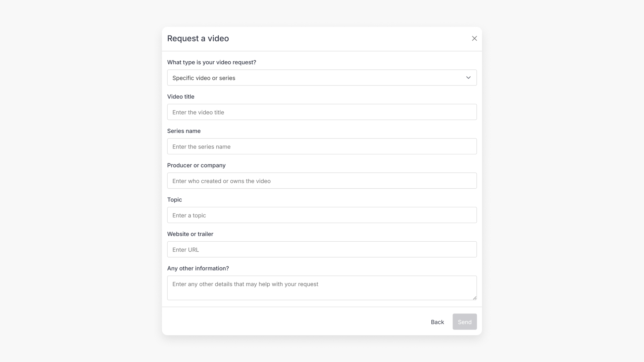Click the X icon in the top right
This screenshot has height=362, width=644.
click(474, 38)
